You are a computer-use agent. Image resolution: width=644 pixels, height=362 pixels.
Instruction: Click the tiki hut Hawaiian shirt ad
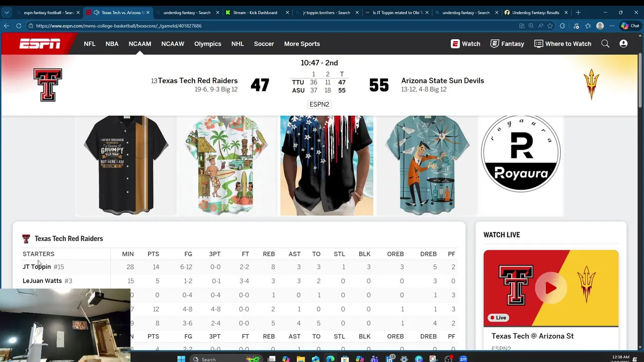pos(226,165)
